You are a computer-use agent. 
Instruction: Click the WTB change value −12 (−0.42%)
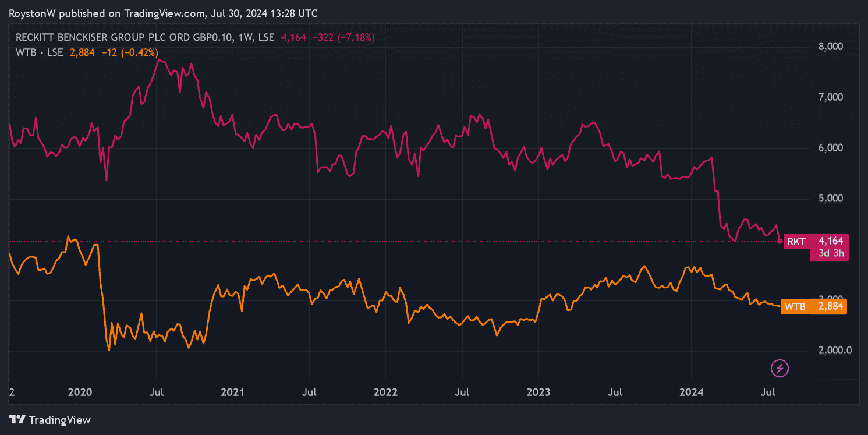[x=128, y=52]
